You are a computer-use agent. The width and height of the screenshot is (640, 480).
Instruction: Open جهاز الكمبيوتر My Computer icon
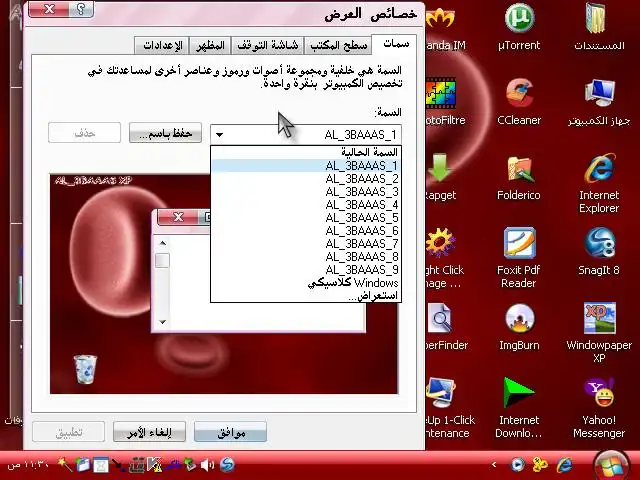[x=599, y=102]
